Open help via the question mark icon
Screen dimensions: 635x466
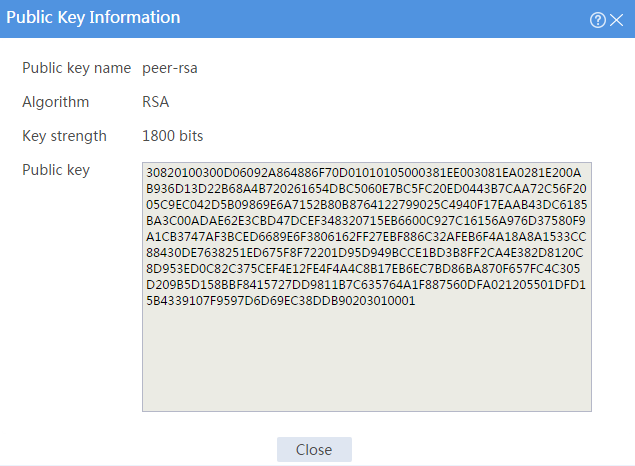point(597,20)
